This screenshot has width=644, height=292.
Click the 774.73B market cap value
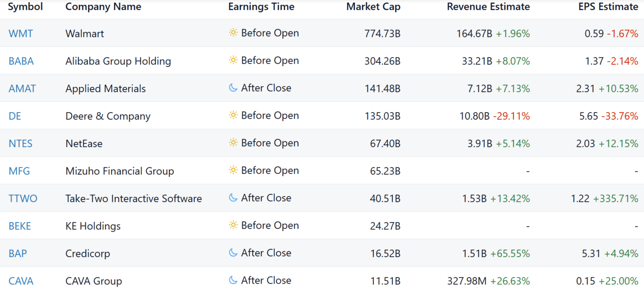[x=382, y=33]
